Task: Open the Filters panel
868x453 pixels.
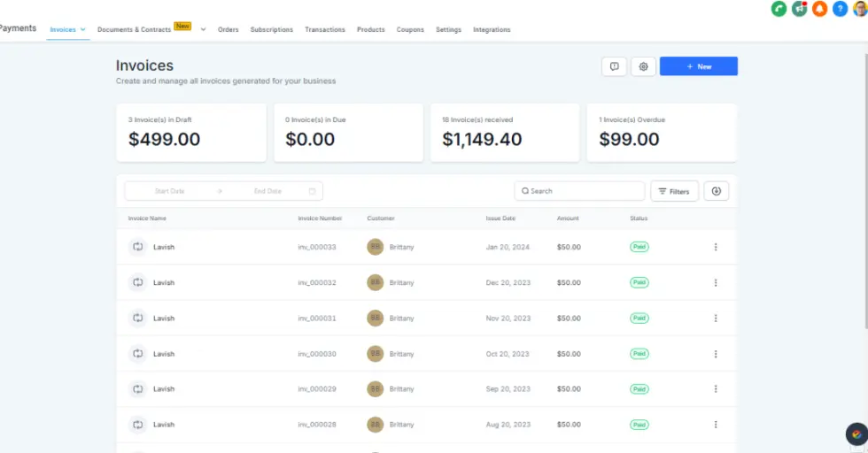Action: coord(674,191)
